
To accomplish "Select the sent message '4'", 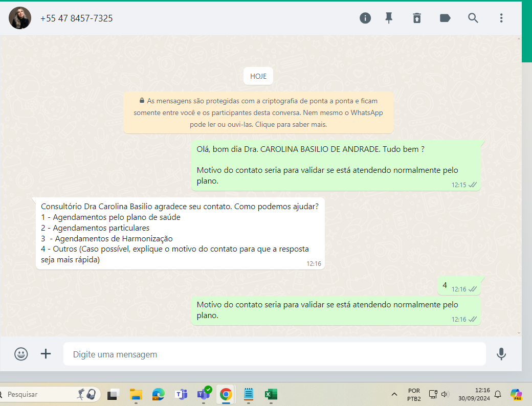I will tap(459, 286).
